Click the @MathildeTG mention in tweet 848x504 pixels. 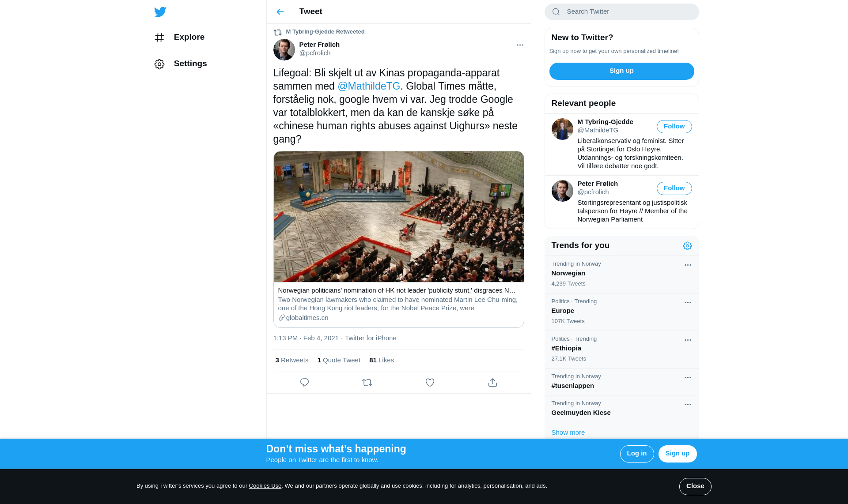(x=369, y=86)
